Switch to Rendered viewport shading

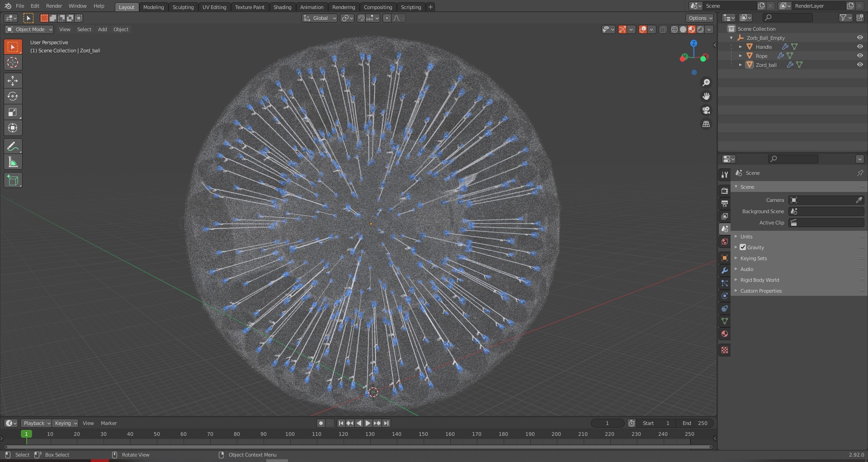pyautogui.click(x=700, y=29)
